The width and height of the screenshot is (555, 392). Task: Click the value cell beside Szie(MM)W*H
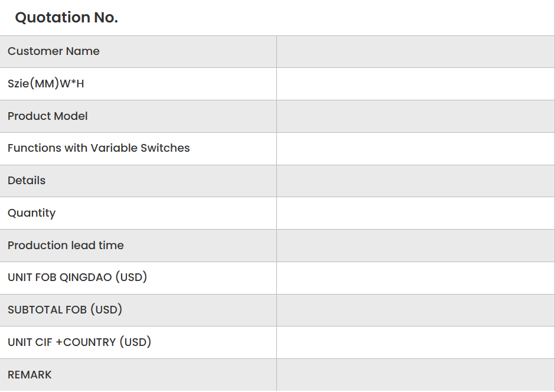[415, 84]
